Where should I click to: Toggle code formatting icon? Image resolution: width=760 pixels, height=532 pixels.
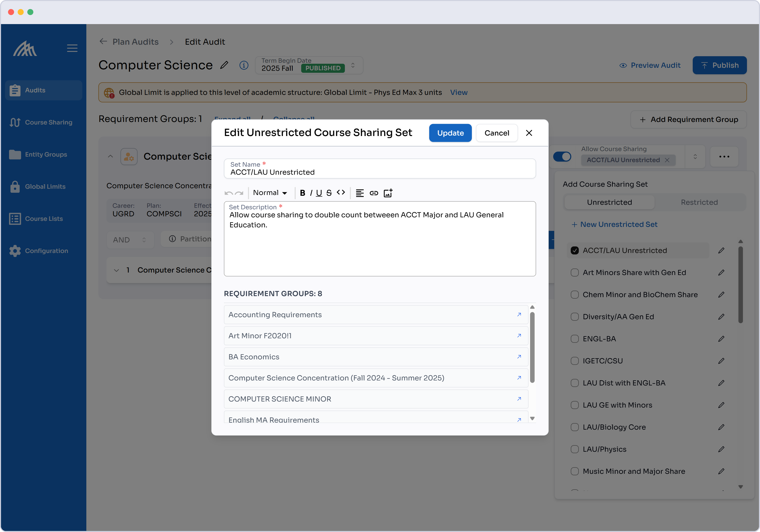click(341, 192)
